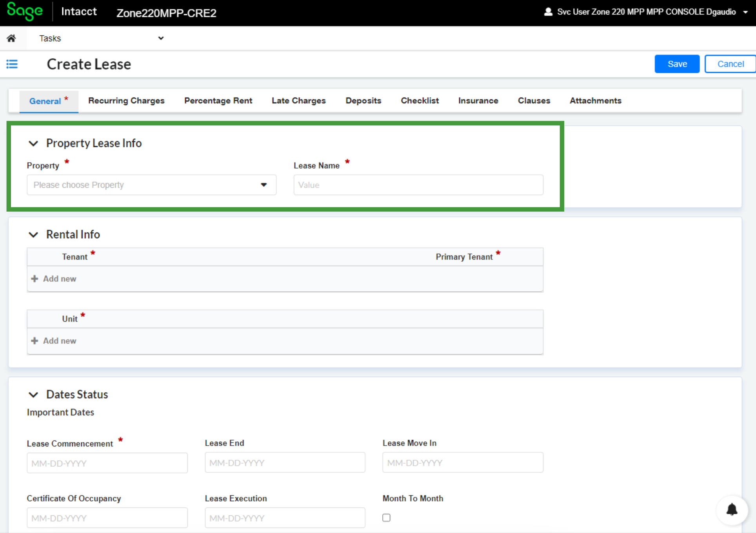This screenshot has width=756, height=533.
Task: Open the Checklist tab
Action: [x=420, y=101]
